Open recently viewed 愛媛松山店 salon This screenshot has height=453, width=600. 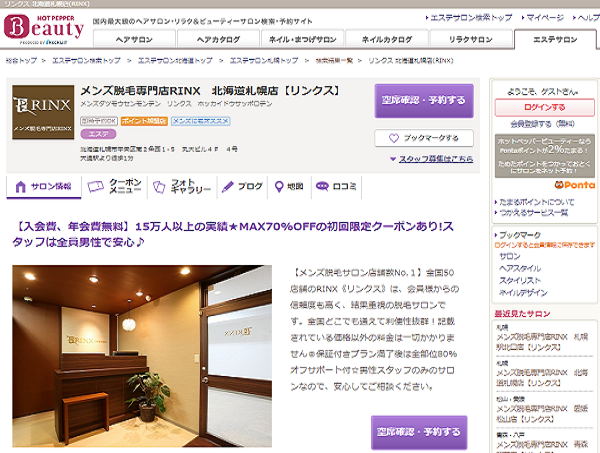click(542, 414)
